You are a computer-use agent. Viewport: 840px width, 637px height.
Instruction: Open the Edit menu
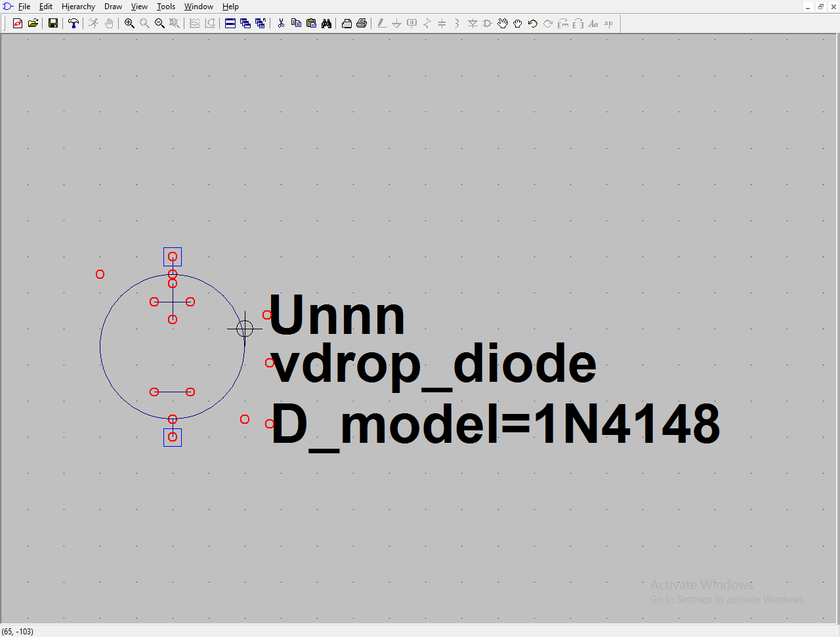46,7
